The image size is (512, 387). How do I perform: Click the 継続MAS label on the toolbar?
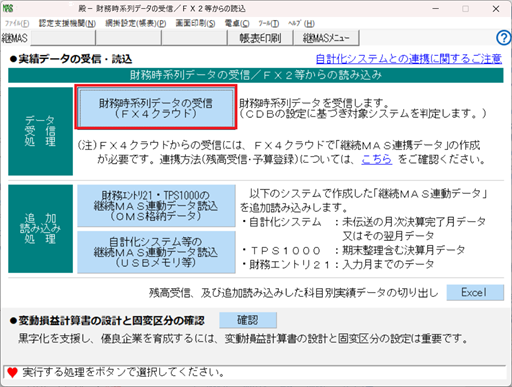pos(15,38)
